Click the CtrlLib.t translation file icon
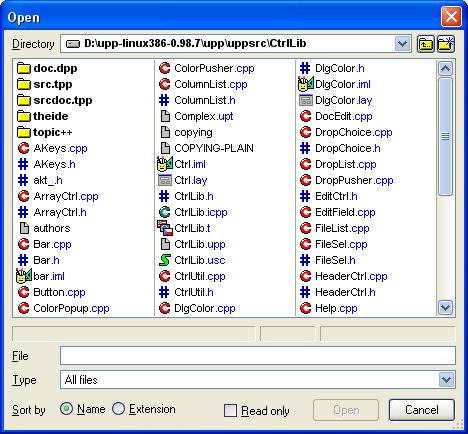Image resolution: width=468 pixels, height=434 pixels. (x=165, y=228)
